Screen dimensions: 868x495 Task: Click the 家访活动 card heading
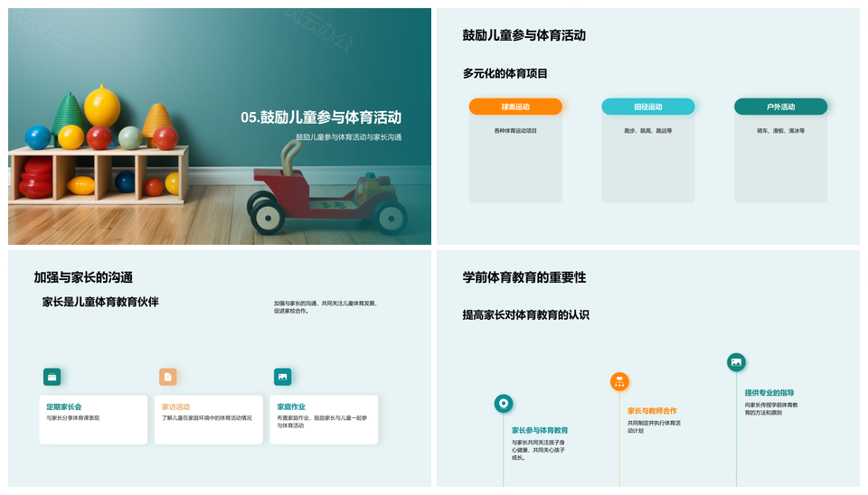point(177,407)
